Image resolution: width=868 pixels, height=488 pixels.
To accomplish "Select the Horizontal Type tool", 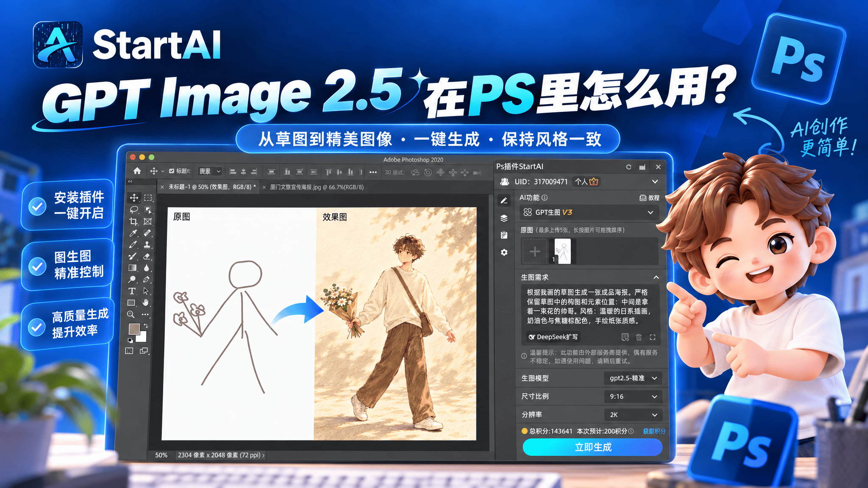I will (132, 291).
